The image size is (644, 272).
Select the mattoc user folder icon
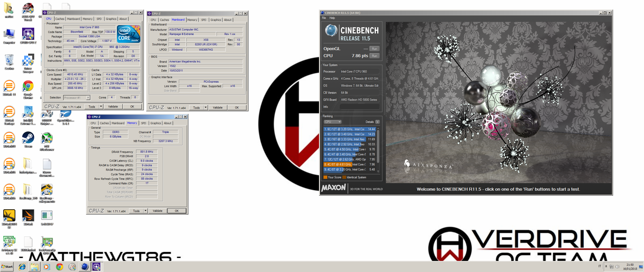click(9, 10)
